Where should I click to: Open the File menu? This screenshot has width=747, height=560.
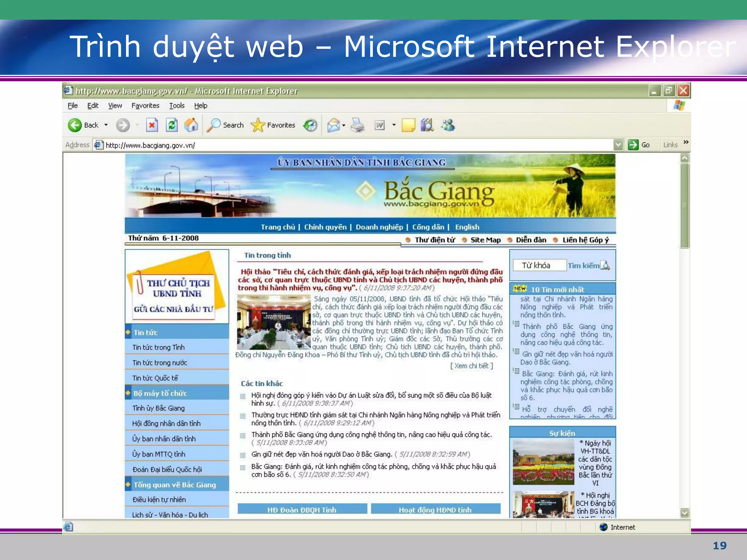[73, 106]
